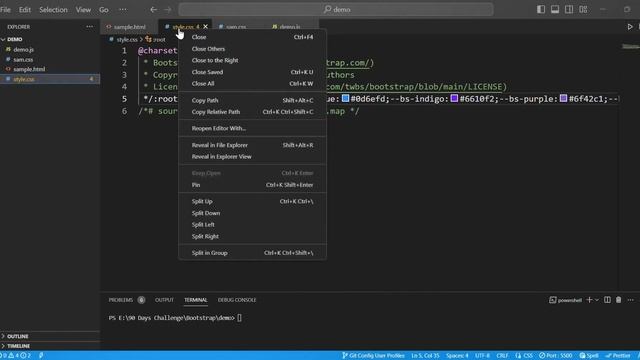Open the DEBUG CONSOLE panel tab
This screenshot has width=640, height=360.
click(237, 300)
